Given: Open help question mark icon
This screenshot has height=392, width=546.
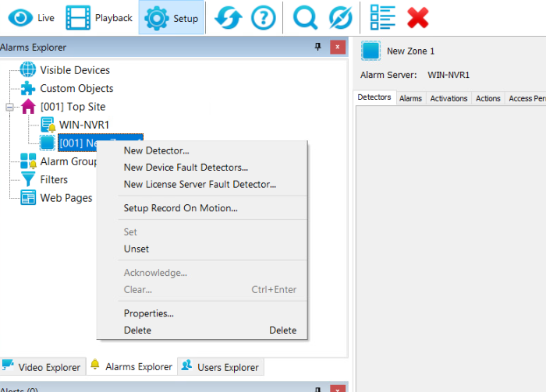Looking at the screenshot, I should [x=264, y=18].
